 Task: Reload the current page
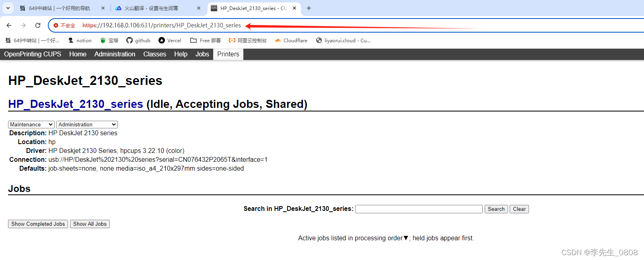pos(38,25)
